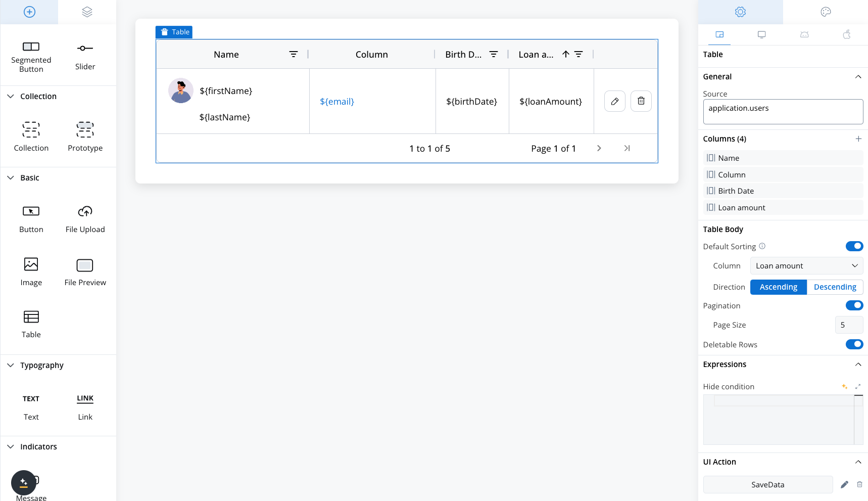Screen dimensions: 868x501
Task: Select the Loan amount column entry
Action: (783, 207)
